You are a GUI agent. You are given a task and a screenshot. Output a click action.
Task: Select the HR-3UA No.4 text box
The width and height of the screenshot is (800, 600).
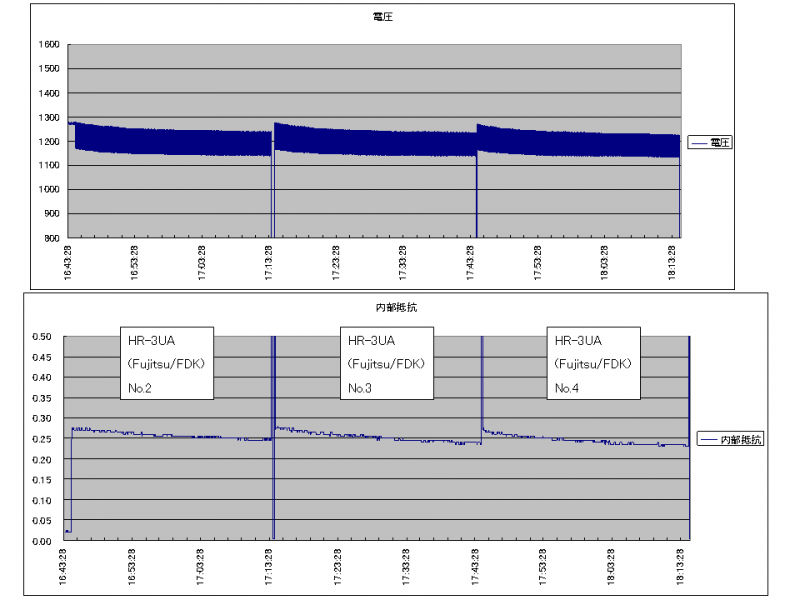[592, 363]
